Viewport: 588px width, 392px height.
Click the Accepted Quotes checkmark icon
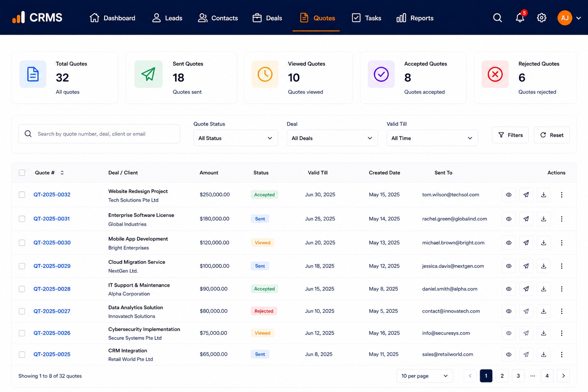pos(381,74)
